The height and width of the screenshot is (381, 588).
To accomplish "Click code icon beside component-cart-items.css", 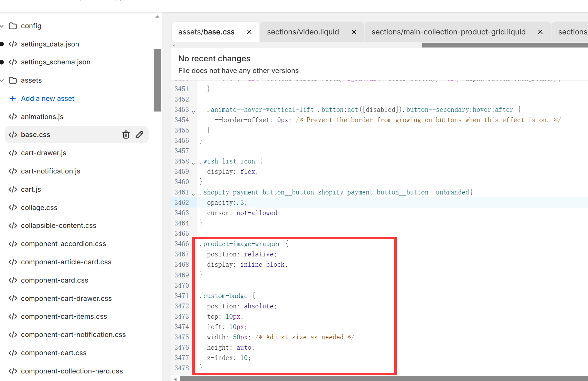I will pyautogui.click(x=13, y=316).
